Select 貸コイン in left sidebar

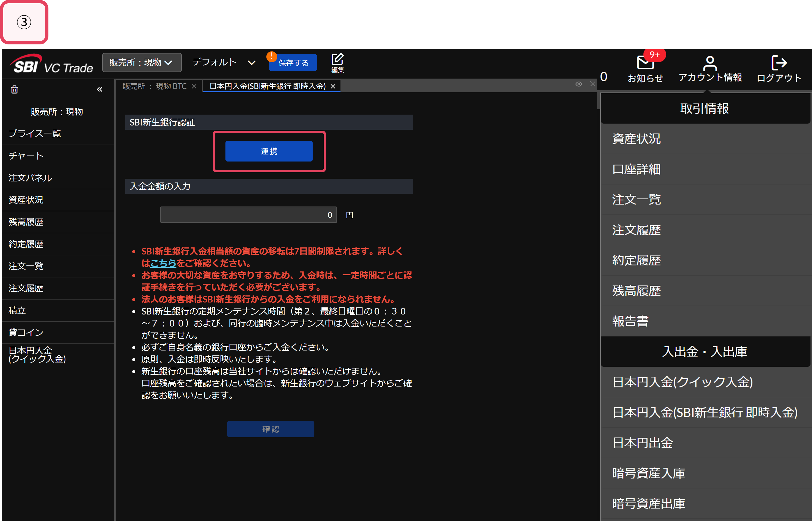coord(57,332)
